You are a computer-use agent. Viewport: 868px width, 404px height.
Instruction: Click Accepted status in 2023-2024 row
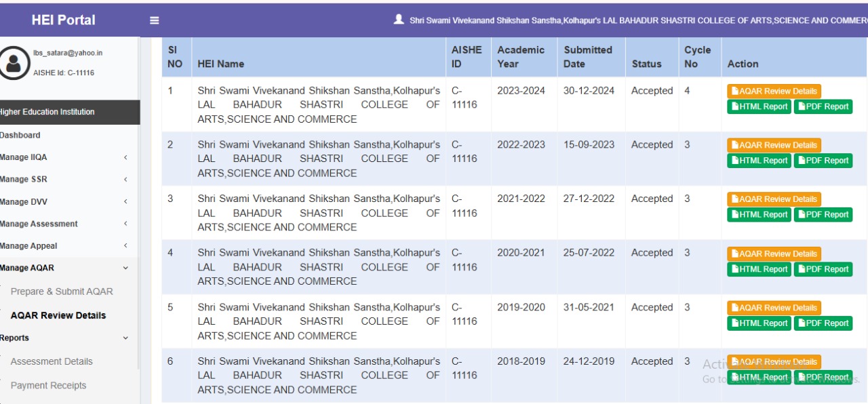(x=652, y=91)
